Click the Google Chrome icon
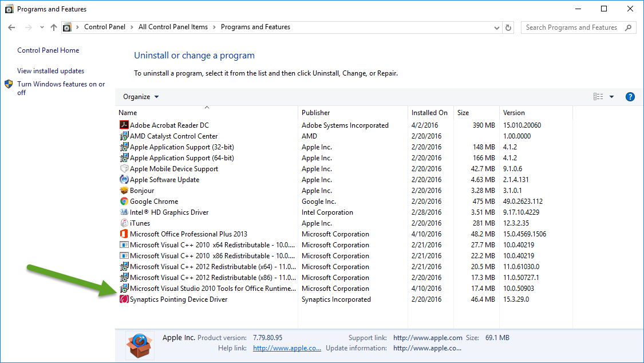 click(124, 201)
